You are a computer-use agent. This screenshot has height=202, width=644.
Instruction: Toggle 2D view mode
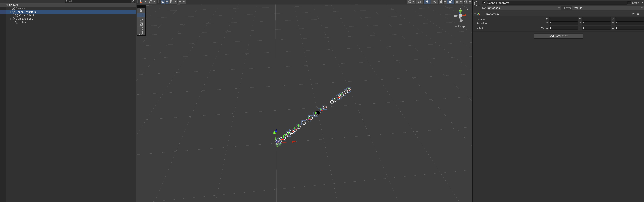[419, 2]
